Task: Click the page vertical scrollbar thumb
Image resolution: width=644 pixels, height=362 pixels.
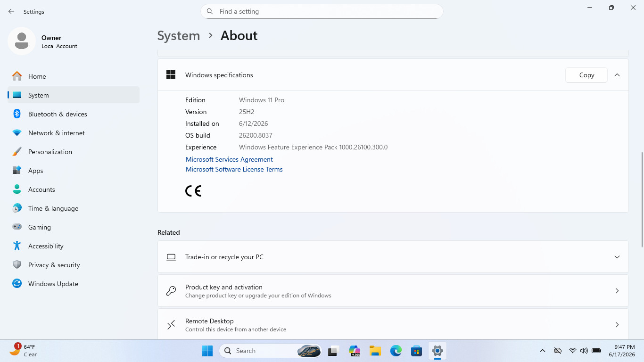Action: pos(641,199)
